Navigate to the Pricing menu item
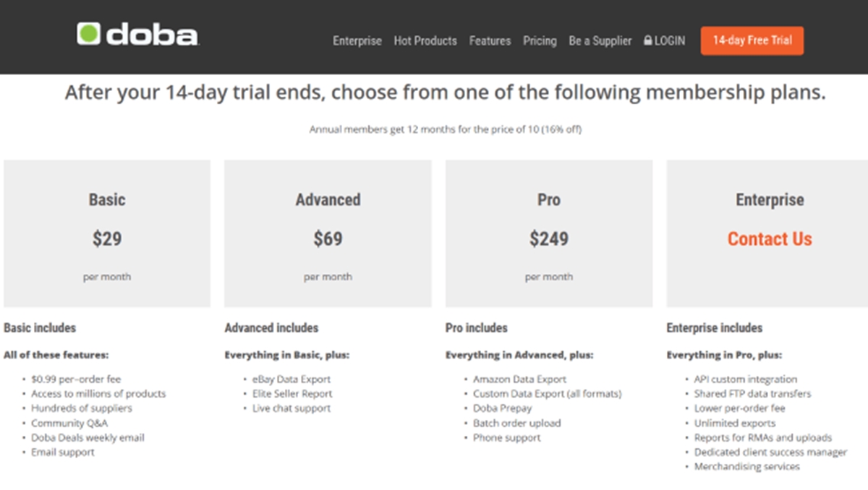The image size is (868, 490). click(540, 41)
